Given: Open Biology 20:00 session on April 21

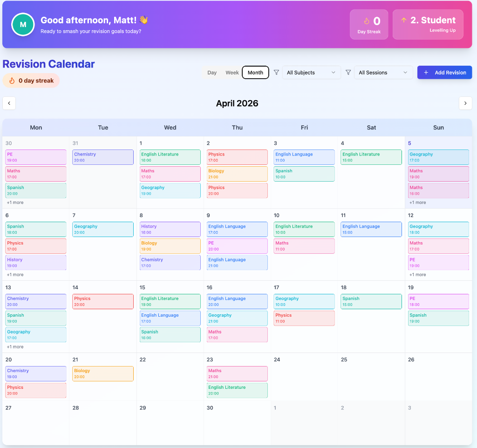Looking at the screenshot, I should (103, 373).
